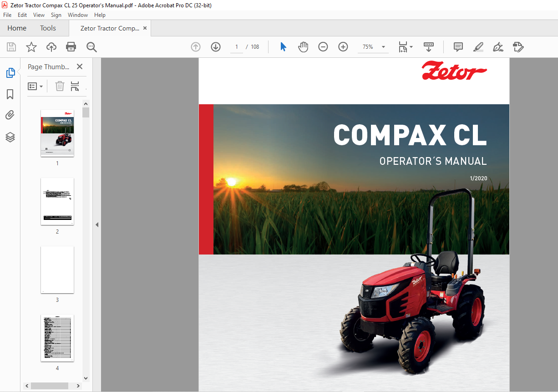This screenshot has width=558, height=392.
Task: Open the Find text search tool
Action: click(91, 47)
